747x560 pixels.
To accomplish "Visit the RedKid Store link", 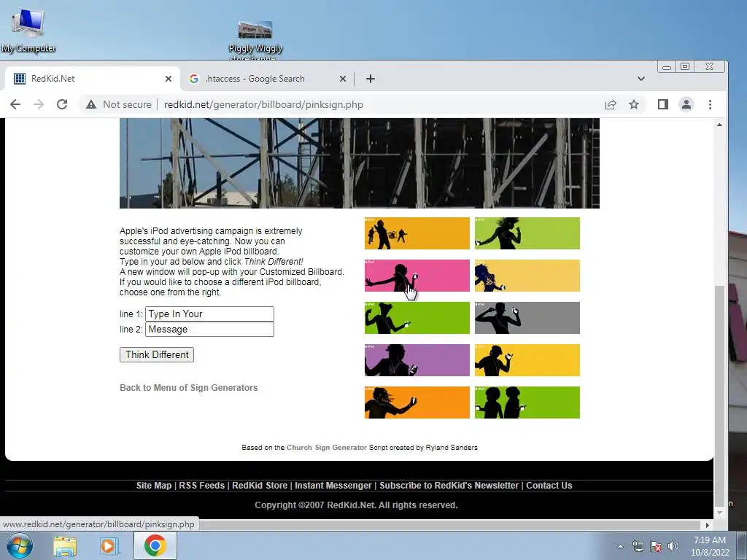I will point(260,485).
